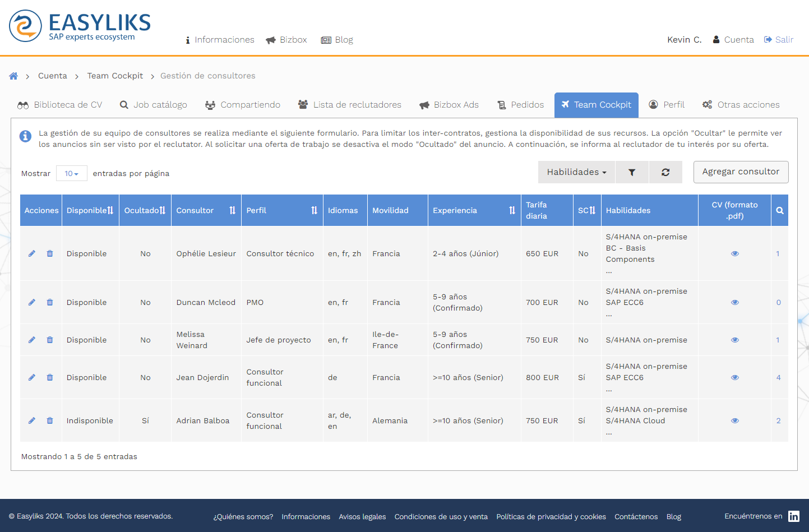Edit Ophélie Lesieur with the pencil icon

32,254
